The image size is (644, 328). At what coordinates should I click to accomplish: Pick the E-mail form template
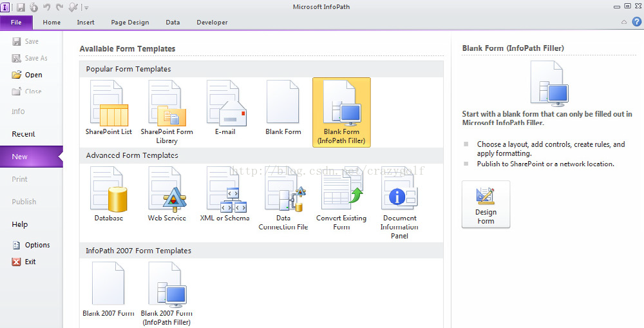tap(225, 108)
